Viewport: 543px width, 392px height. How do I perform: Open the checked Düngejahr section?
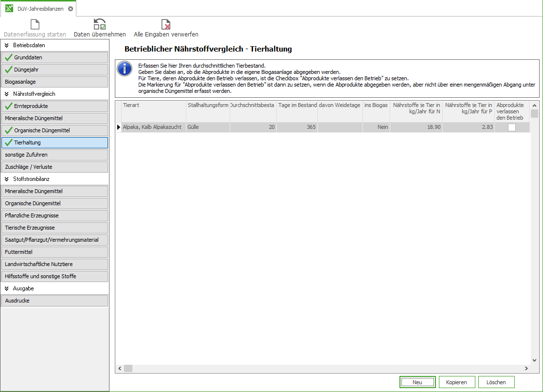[54, 70]
